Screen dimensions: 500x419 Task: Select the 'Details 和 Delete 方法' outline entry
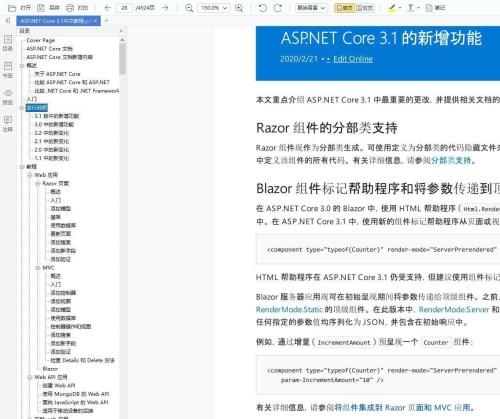(x=82, y=360)
